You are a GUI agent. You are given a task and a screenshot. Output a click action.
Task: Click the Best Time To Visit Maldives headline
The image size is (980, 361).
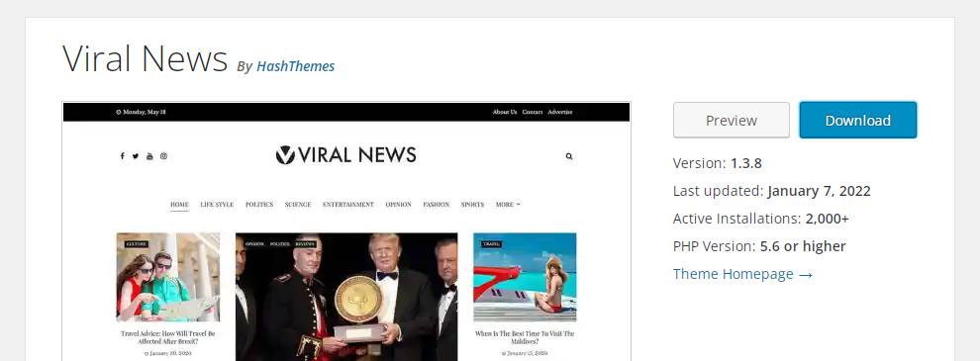click(525, 337)
